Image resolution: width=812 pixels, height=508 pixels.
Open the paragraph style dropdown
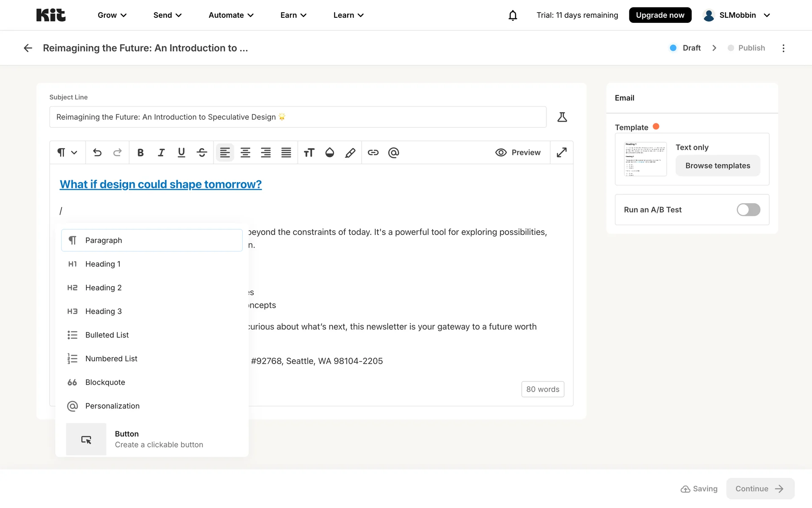(67, 152)
